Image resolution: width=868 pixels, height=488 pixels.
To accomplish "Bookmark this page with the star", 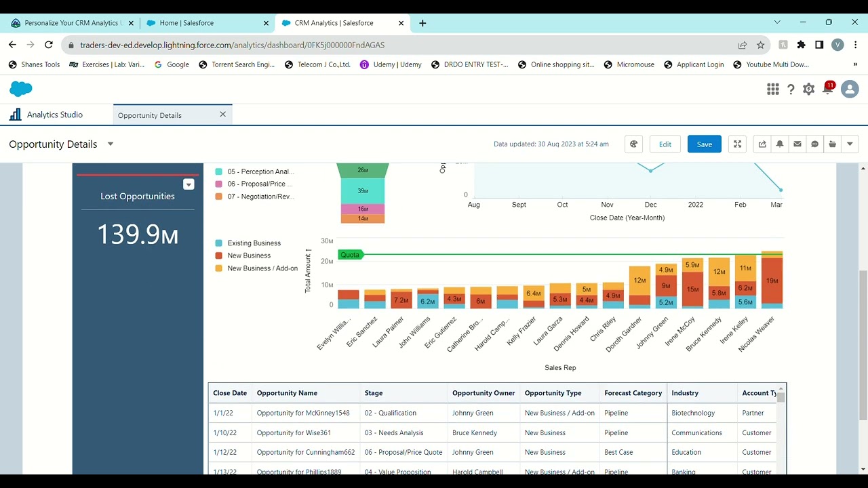I will point(761,45).
